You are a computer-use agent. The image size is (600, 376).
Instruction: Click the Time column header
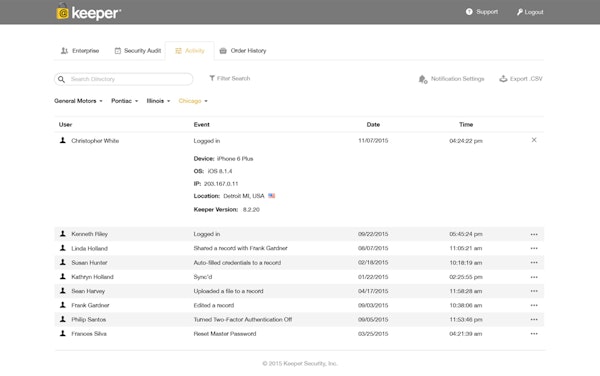pos(466,125)
